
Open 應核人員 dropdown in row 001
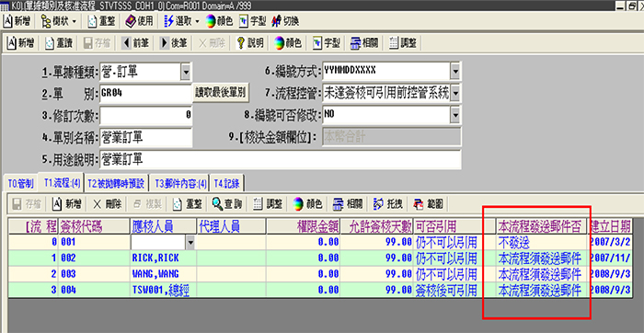(x=190, y=243)
